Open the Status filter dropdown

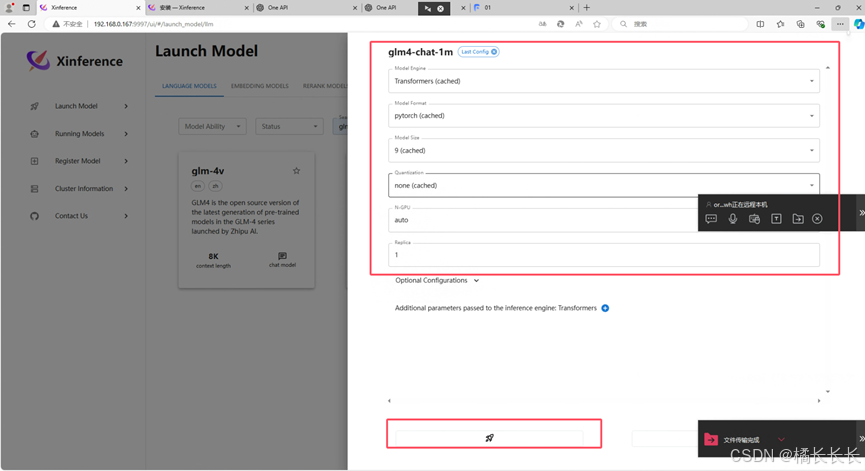tap(289, 126)
